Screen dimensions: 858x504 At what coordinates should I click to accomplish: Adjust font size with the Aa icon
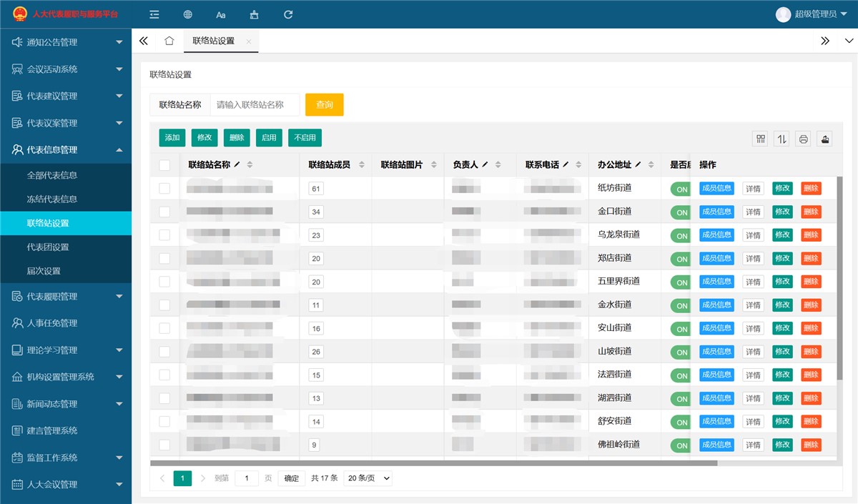tap(220, 14)
